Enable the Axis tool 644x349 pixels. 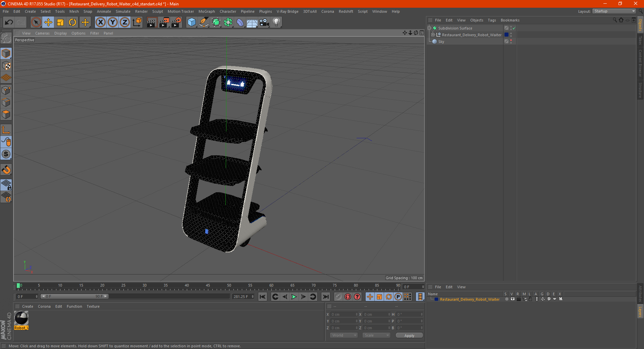pos(6,130)
